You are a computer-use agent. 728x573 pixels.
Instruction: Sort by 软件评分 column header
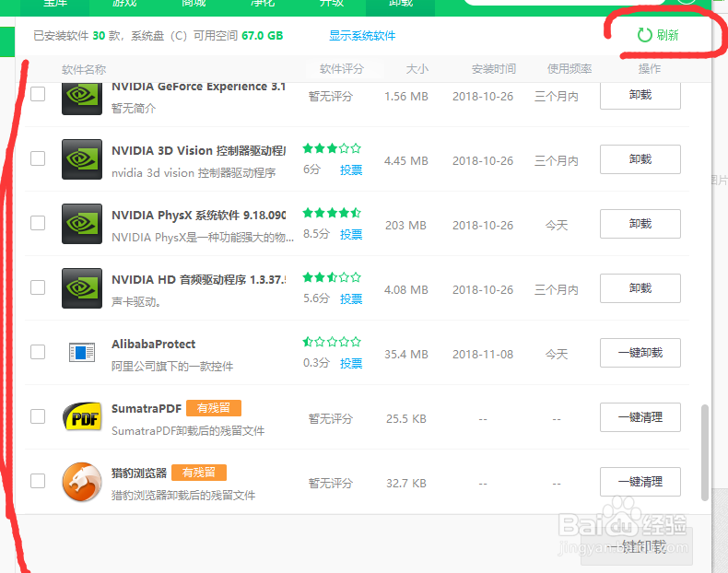[x=342, y=69]
